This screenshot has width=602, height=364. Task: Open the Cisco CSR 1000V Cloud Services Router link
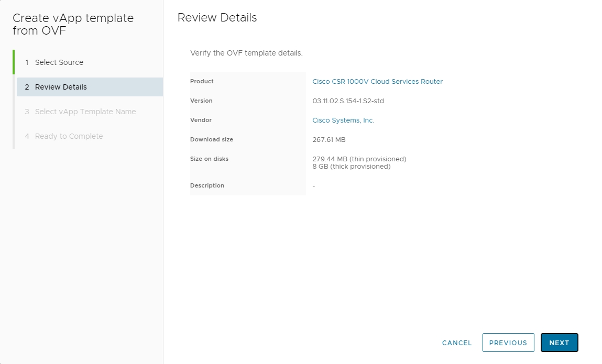pyautogui.click(x=377, y=81)
